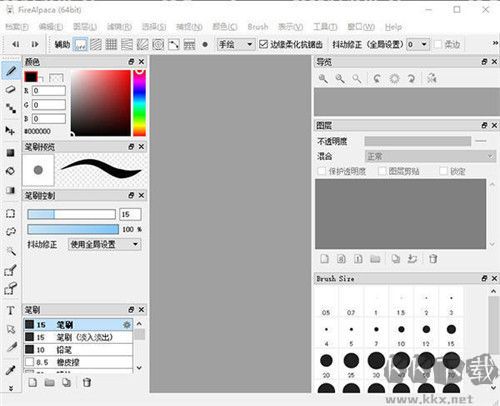
Task: Select the Bucket fill tool
Action: pos(11,171)
